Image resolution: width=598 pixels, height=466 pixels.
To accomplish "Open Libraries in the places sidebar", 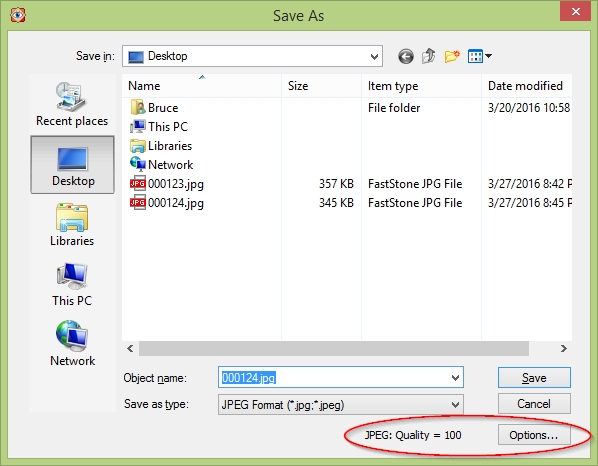I will (x=72, y=225).
